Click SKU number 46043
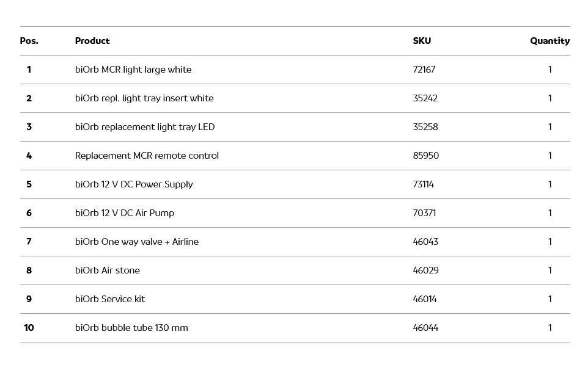Image resolution: width=588 pixels, height=373 pixels. [425, 242]
